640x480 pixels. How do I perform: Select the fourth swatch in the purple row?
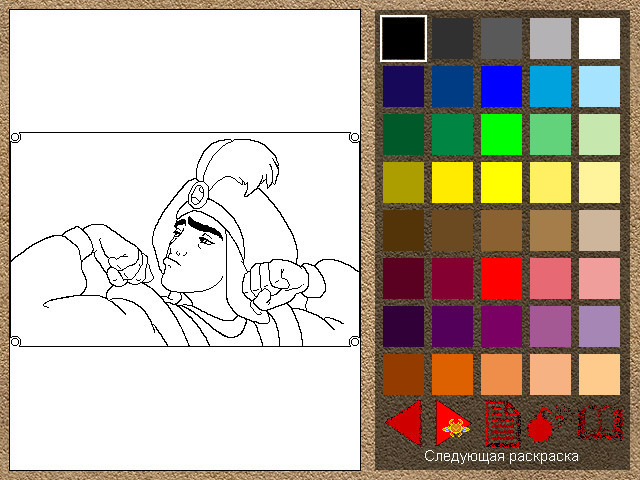click(x=550, y=327)
